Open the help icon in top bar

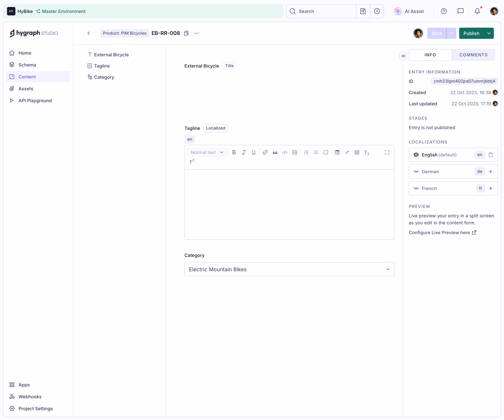[444, 11]
